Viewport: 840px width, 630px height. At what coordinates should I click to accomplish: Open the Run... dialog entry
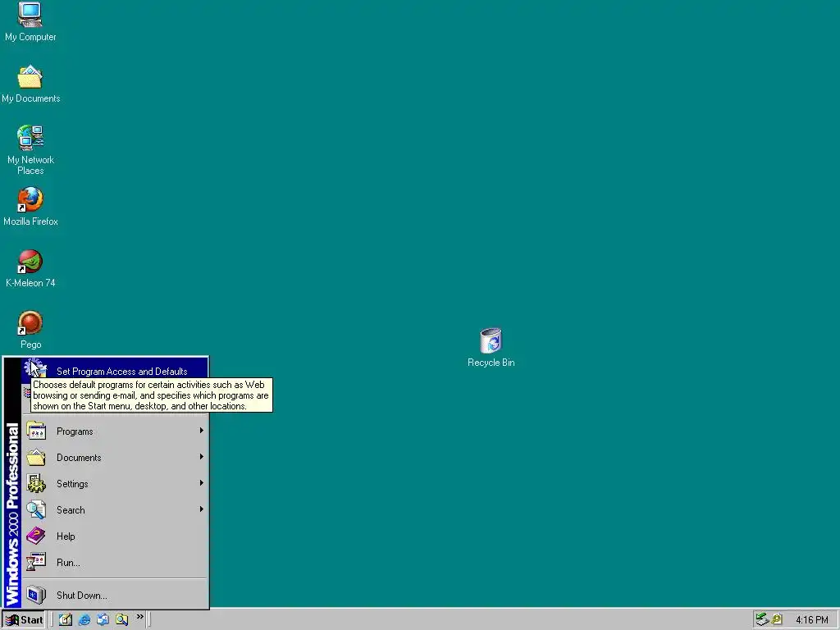tap(115, 563)
